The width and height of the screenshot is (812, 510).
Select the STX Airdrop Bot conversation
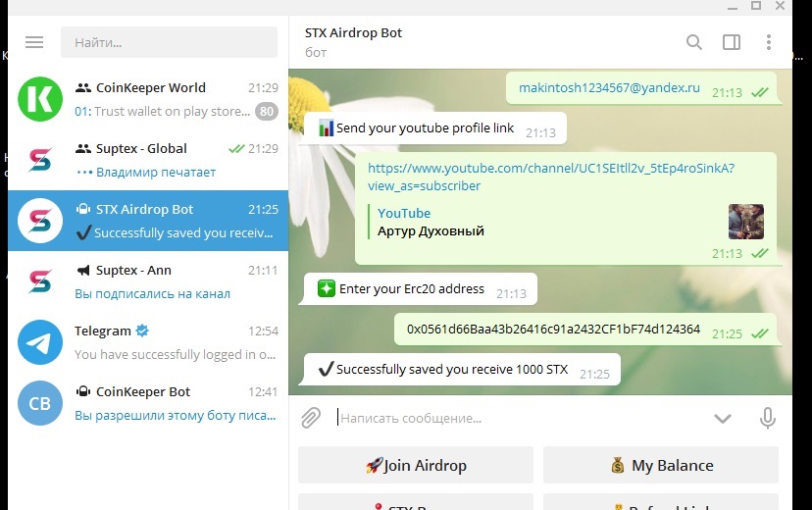click(x=148, y=221)
